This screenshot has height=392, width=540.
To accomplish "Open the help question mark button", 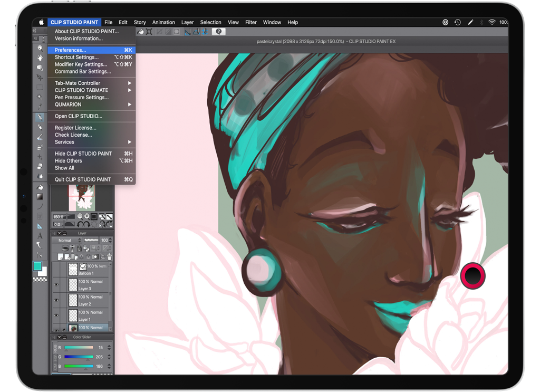I will tap(218, 32).
